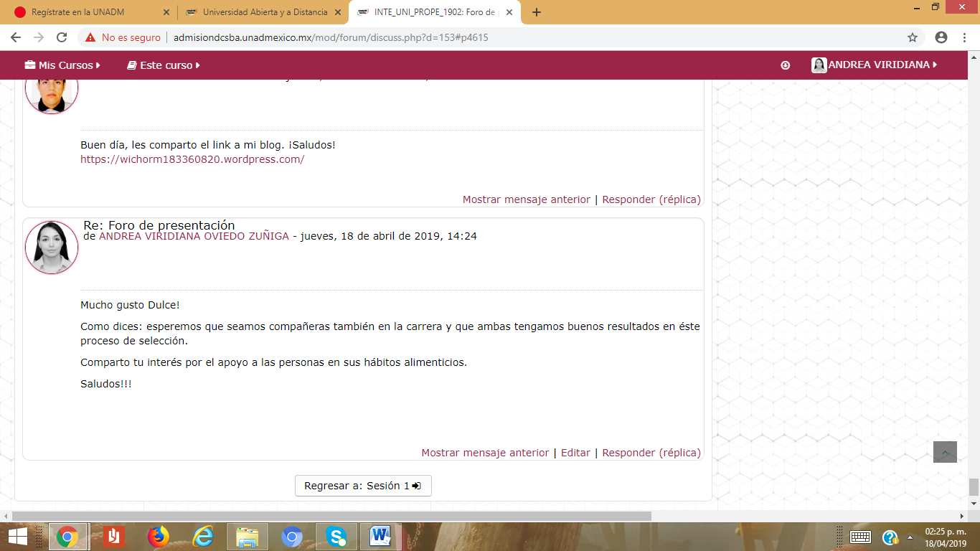Launch Skype from the taskbar

[x=336, y=536]
